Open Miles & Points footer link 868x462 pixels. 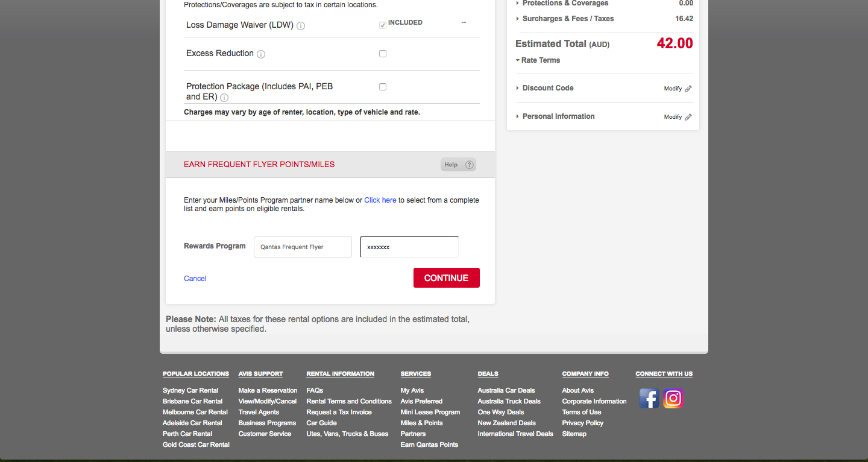coord(421,423)
